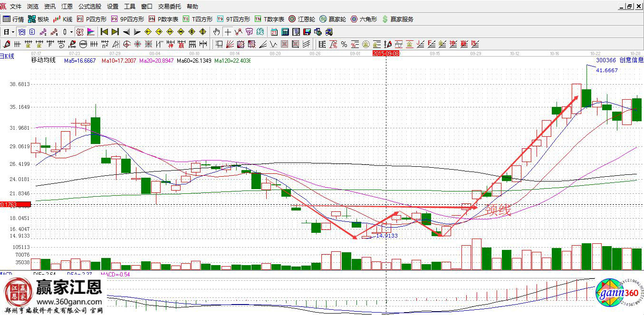Screen dimensions: 644x315
Task: Expand the candlestick type dropdown arrow
Action: pos(71,32)
